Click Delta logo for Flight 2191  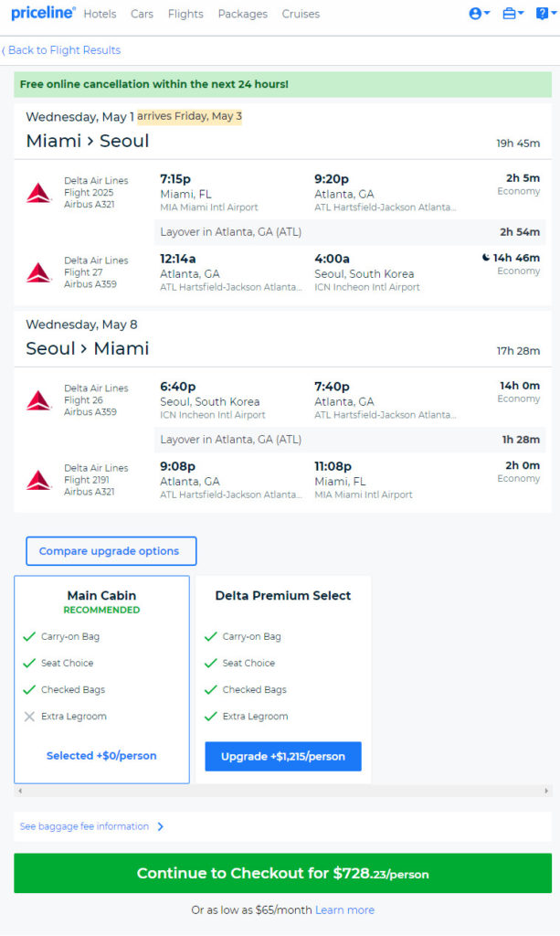tap(38, 480)
